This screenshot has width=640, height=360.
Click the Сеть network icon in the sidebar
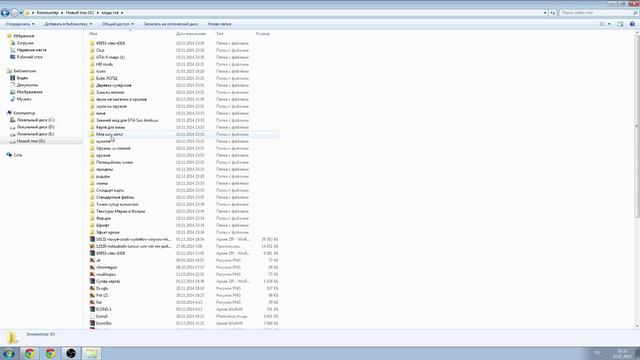[x=9, y=155]
